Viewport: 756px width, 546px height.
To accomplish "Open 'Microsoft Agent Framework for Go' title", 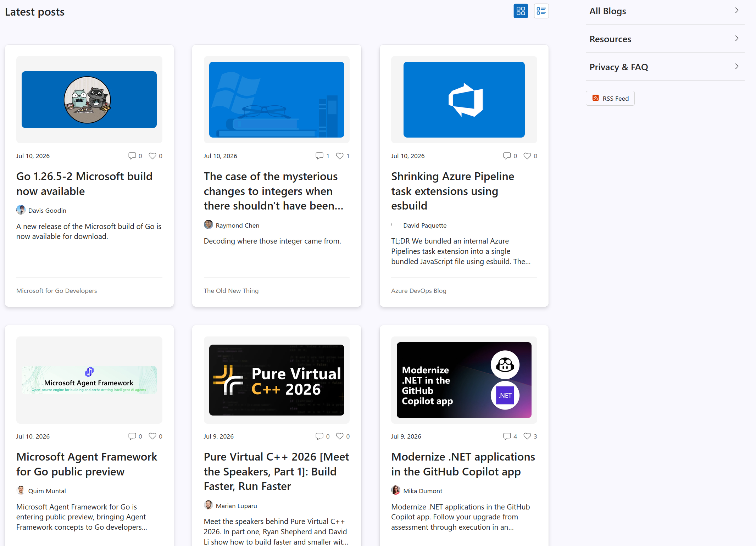I will tap(87, 464).
